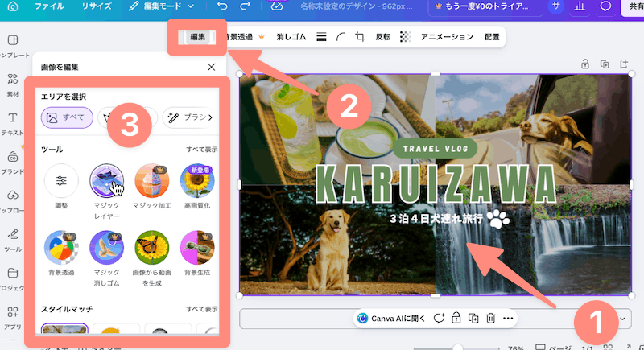Open more options three dots
Viewport: 644px width, 350px height.
[x=508, y=319]
